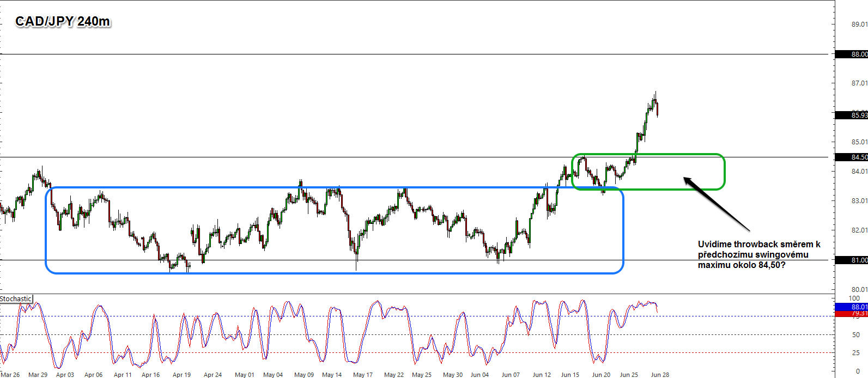Click the 83.01 price axis label

(x=859, y=201)
